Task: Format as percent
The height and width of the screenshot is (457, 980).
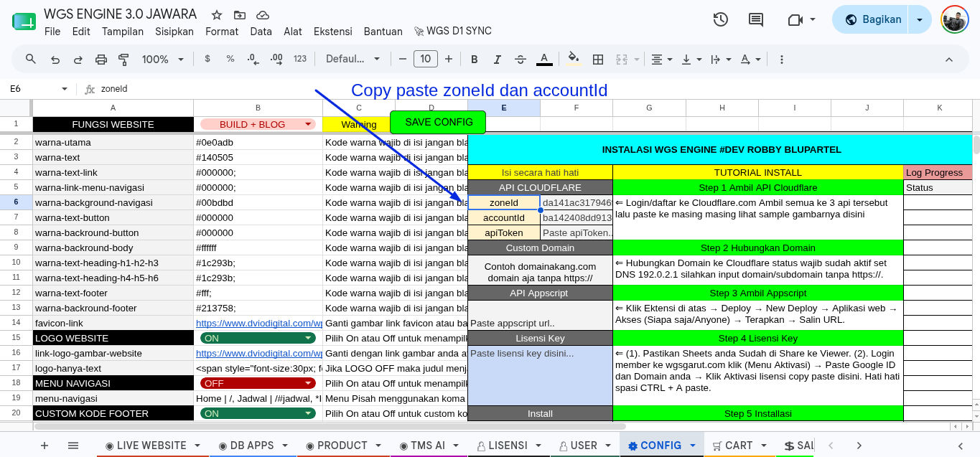Action: (230, 59)
